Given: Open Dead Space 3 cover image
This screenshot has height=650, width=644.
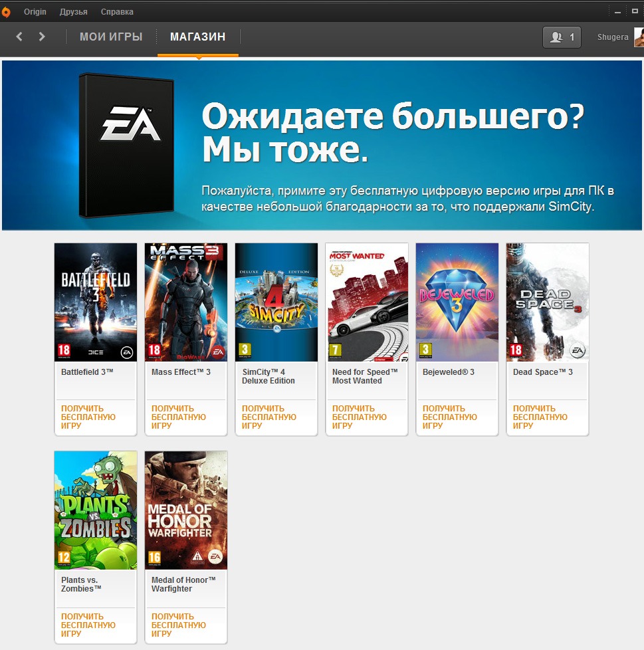Looking at the screenshot, I should (548, 302).
